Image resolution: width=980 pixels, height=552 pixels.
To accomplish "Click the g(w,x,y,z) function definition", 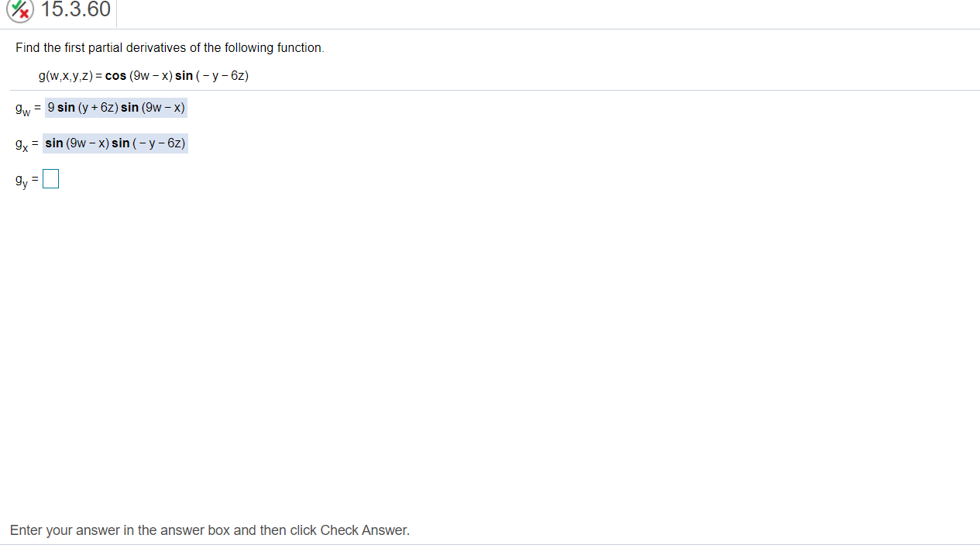I will point(143,76).
